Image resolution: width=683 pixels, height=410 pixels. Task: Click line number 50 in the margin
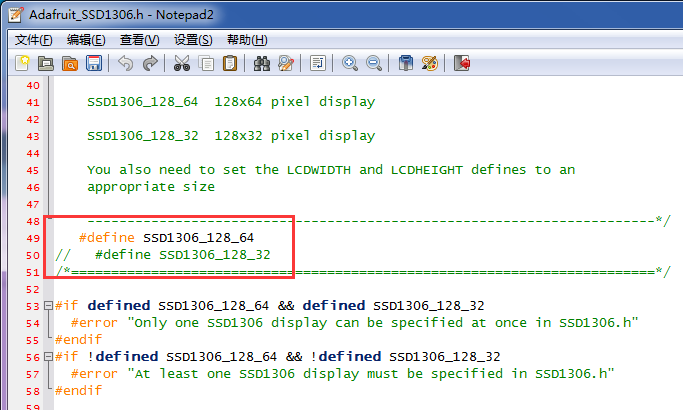coord(33,255)
